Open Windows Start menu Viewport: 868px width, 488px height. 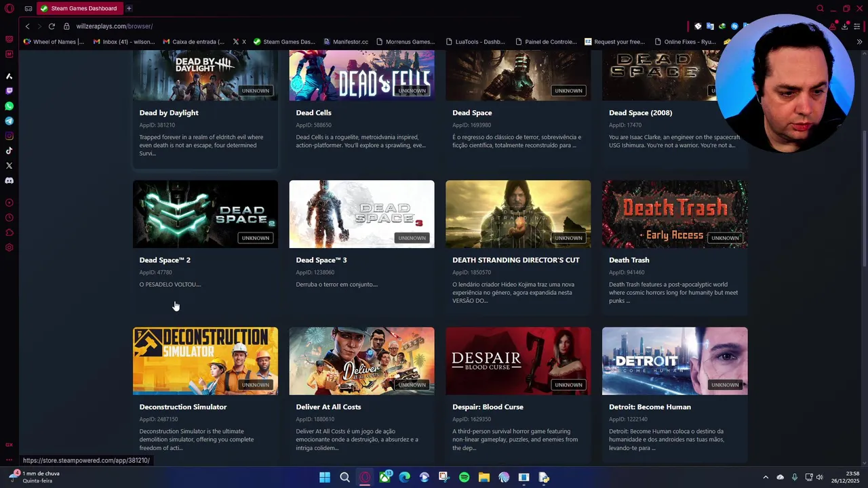point(325,477)
